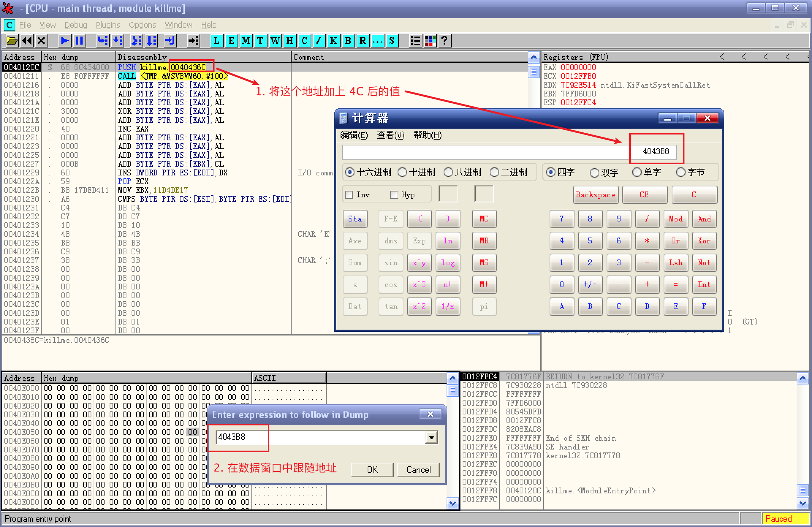
Task: Select the 十进制 decimal radio button
Action: pyautogui.click(x=402, y=172)
